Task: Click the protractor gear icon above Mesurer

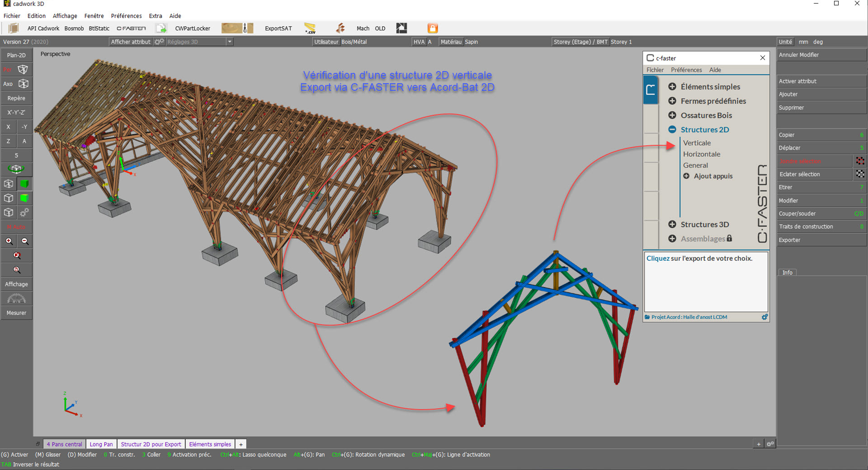Action: pyautogui.click(x=16, y=298)
